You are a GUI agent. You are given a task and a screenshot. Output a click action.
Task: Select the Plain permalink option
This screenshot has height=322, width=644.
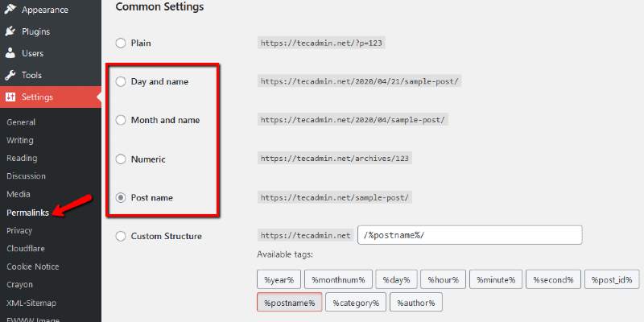tap(121, 43)
